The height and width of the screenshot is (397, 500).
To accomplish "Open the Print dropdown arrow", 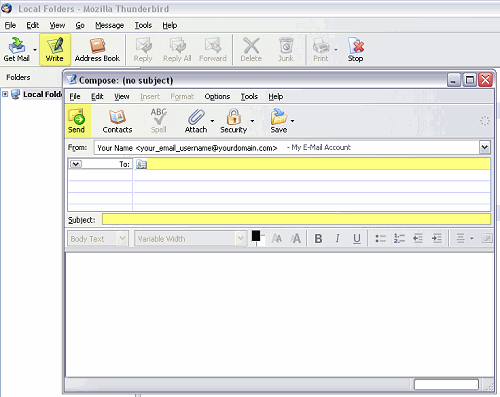I will pyautogui.click(x=336, y=50).
